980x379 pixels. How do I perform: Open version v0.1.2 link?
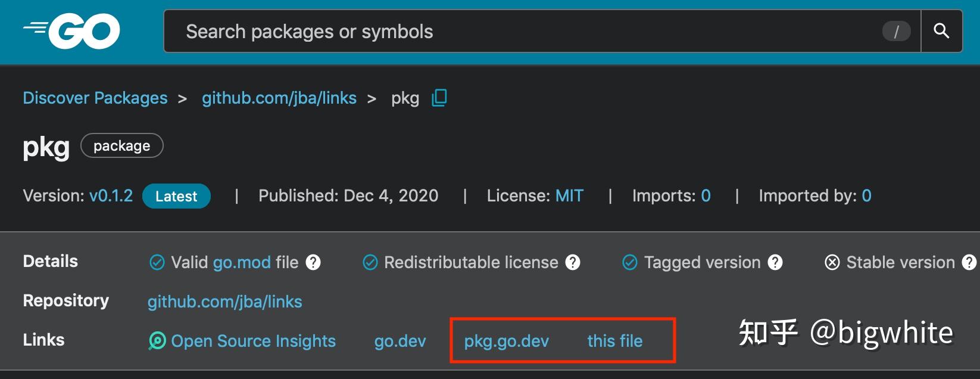coord(111,195)
